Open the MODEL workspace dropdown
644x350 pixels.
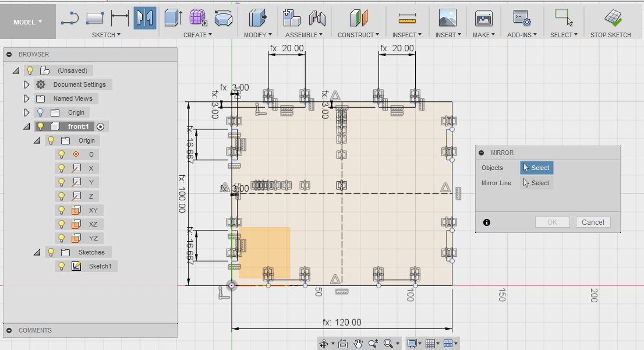coord(27,22)
